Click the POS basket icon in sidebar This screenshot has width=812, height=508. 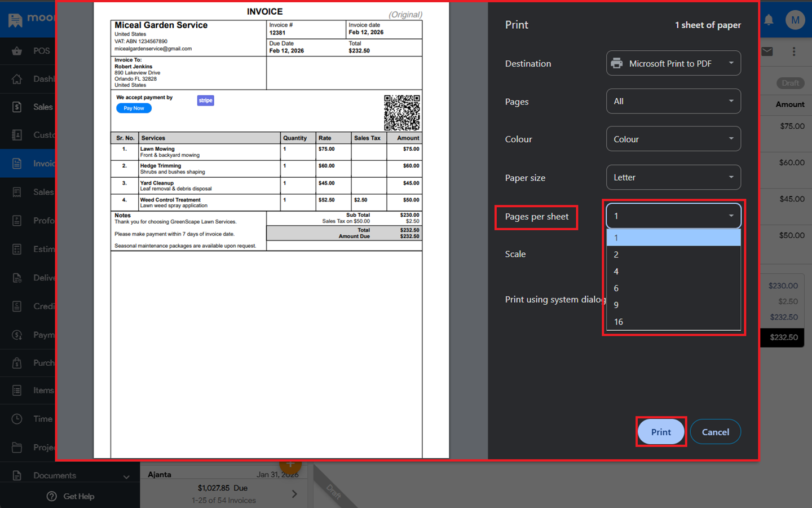[x=17, y=51]
